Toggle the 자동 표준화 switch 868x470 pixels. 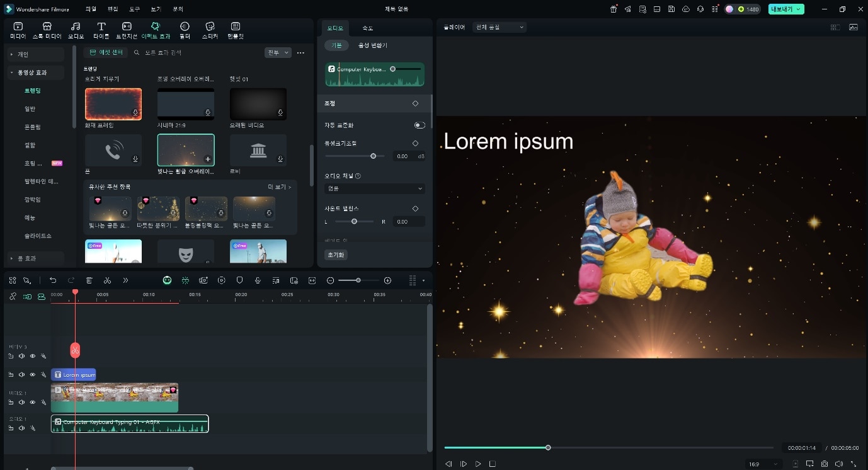[x=420, y=125]
